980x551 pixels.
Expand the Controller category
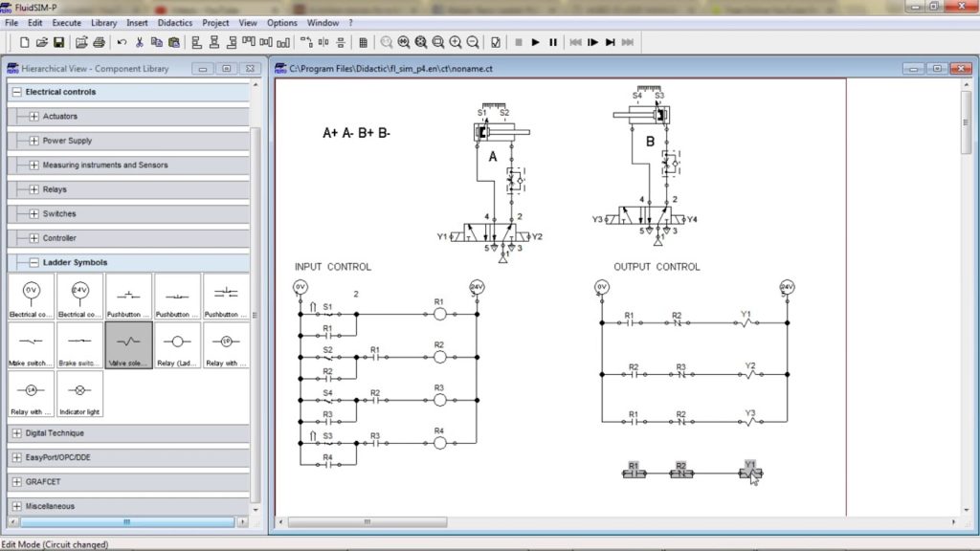coord(33,238)
